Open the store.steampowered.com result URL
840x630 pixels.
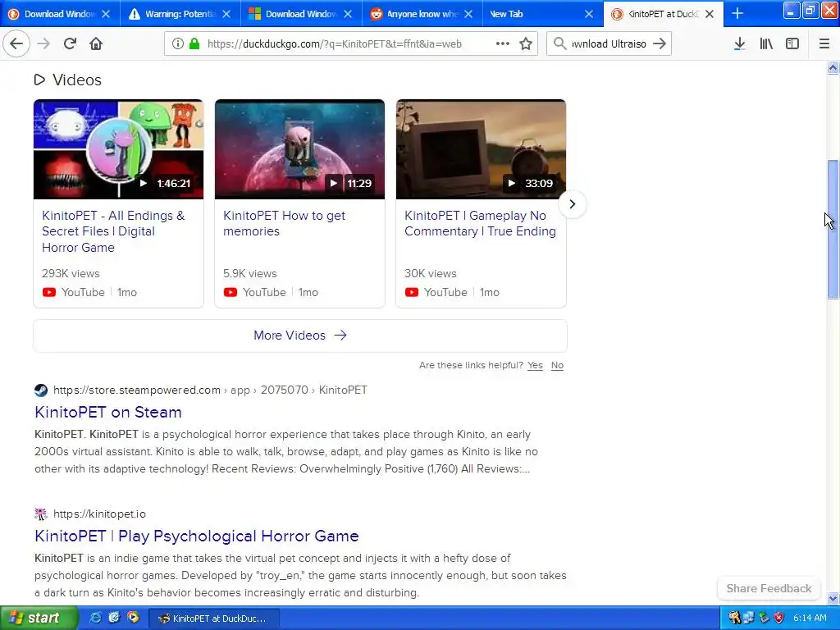pyautogui.click(x=210, y=390)
